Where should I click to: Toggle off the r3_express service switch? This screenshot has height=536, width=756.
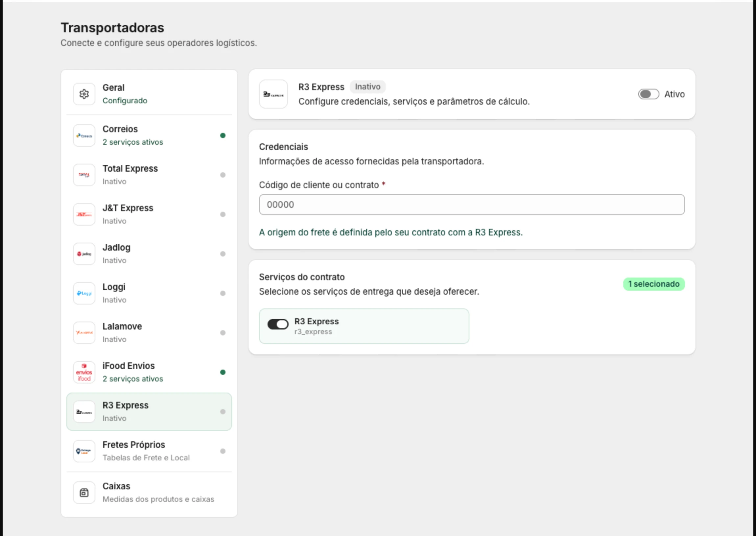(278, 324)
